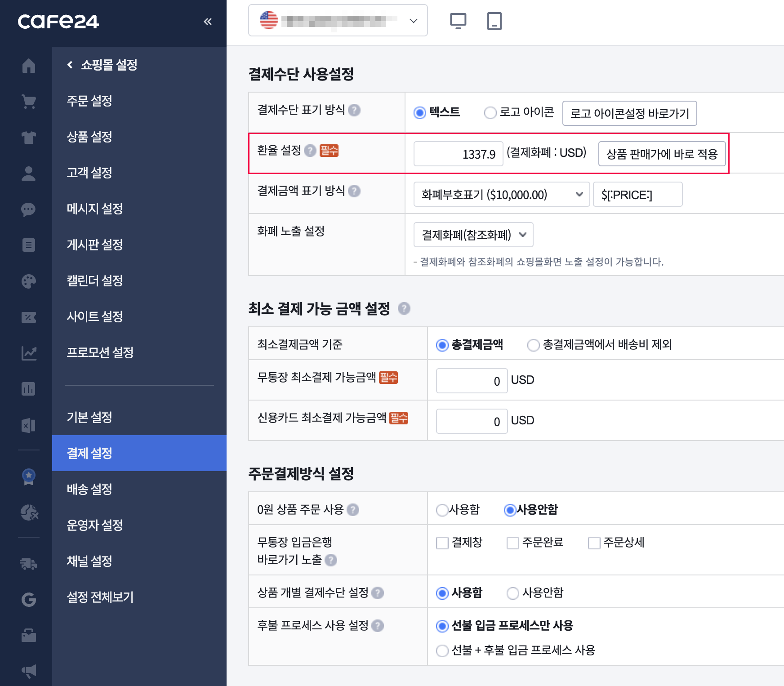
Task: Open the chat bubble messages icon
Action: pos(29,209)
